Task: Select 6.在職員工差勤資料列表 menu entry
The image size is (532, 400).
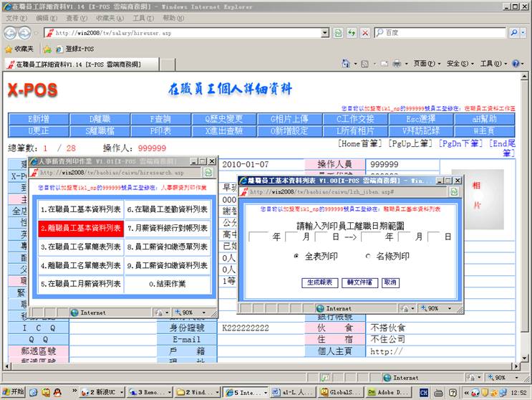Action: point(168,210)
